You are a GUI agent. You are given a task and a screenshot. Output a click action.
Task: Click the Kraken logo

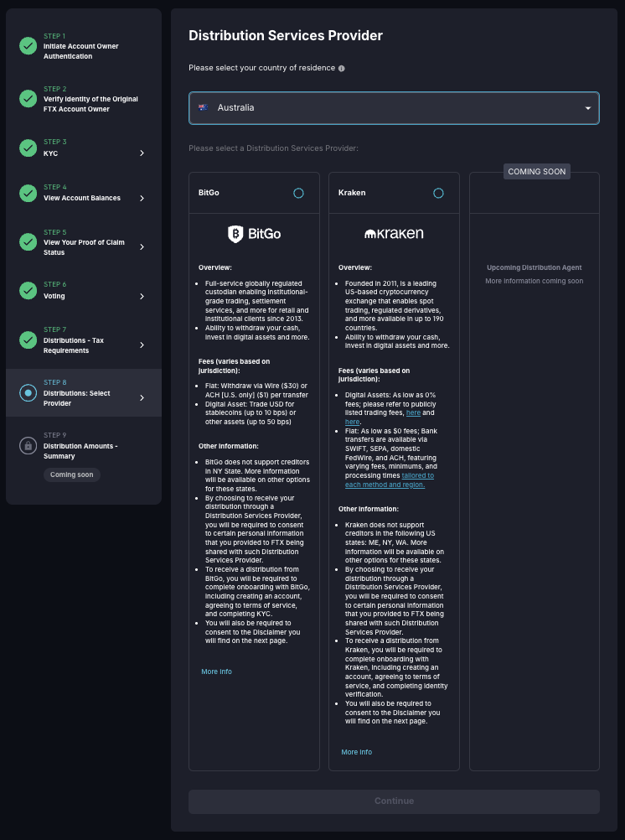coord(394,234)
